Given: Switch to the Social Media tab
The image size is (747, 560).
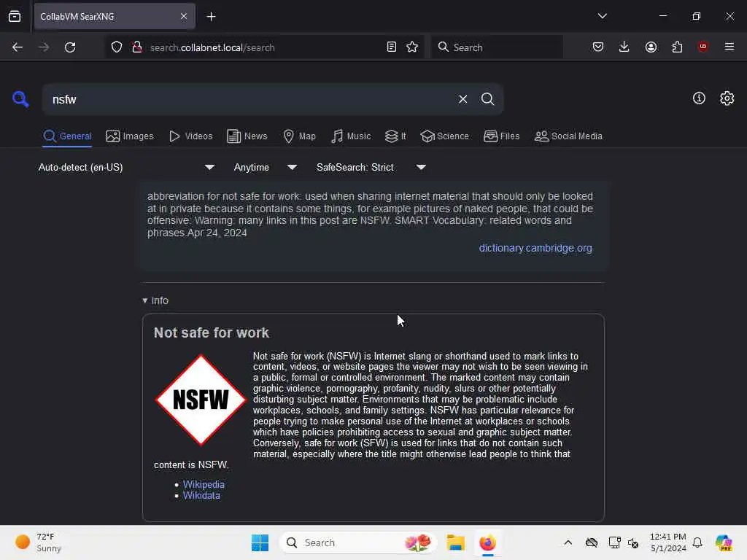Looking at the screenshot, I should [568, 136].
